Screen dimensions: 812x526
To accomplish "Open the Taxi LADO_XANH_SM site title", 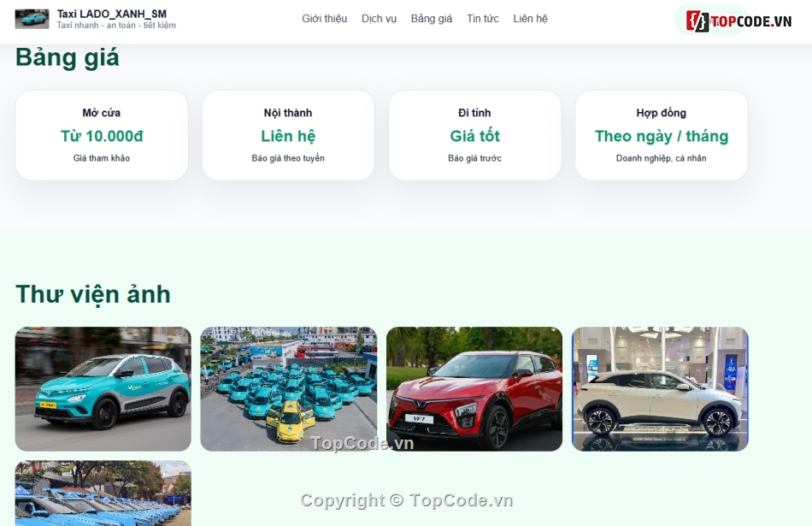I will point(112,14).
